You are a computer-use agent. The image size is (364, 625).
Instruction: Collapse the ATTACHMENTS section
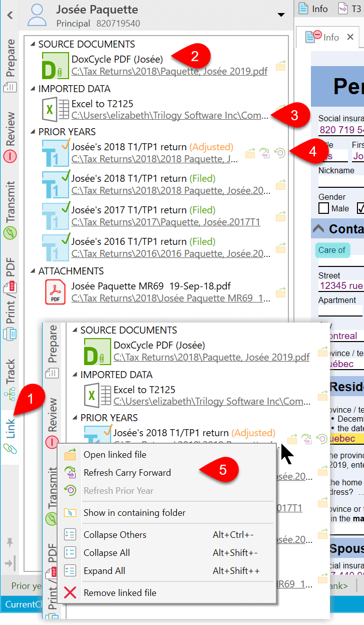(33, 271)
